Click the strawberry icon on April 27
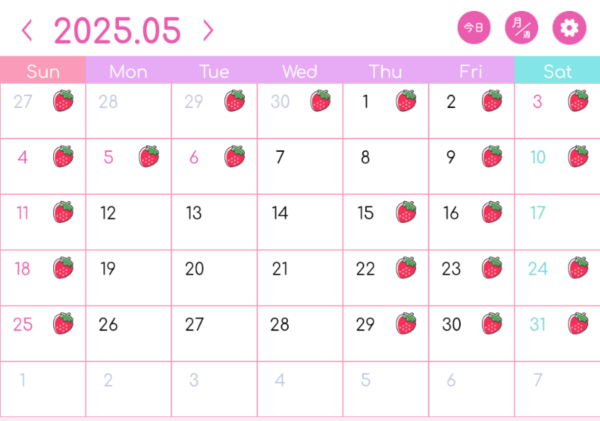Image resolution: width=600 pixels, height=421 pixels. tap(63, 101)
